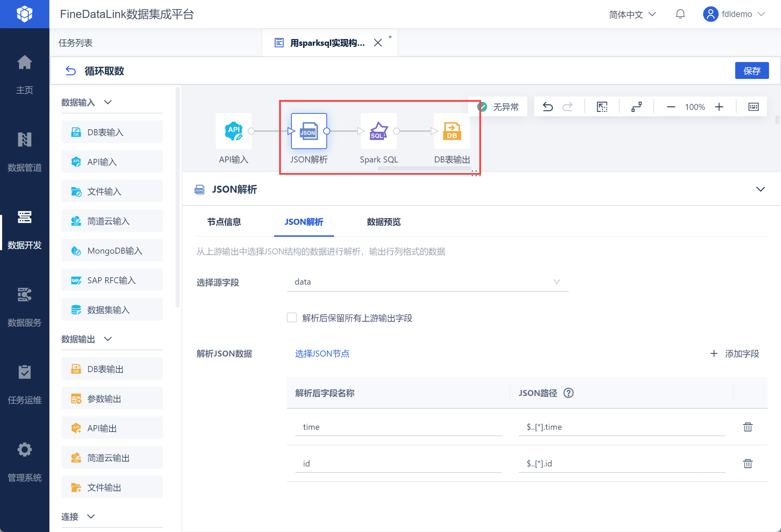This screenshot has height=532, width=781.
Task: Enable 解析后保留所有上游输出字段 checkbox
Action: tap(292, 318)
